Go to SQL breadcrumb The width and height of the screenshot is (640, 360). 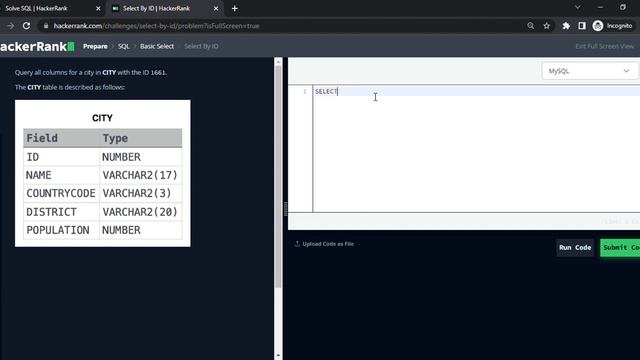pos(124,46)
